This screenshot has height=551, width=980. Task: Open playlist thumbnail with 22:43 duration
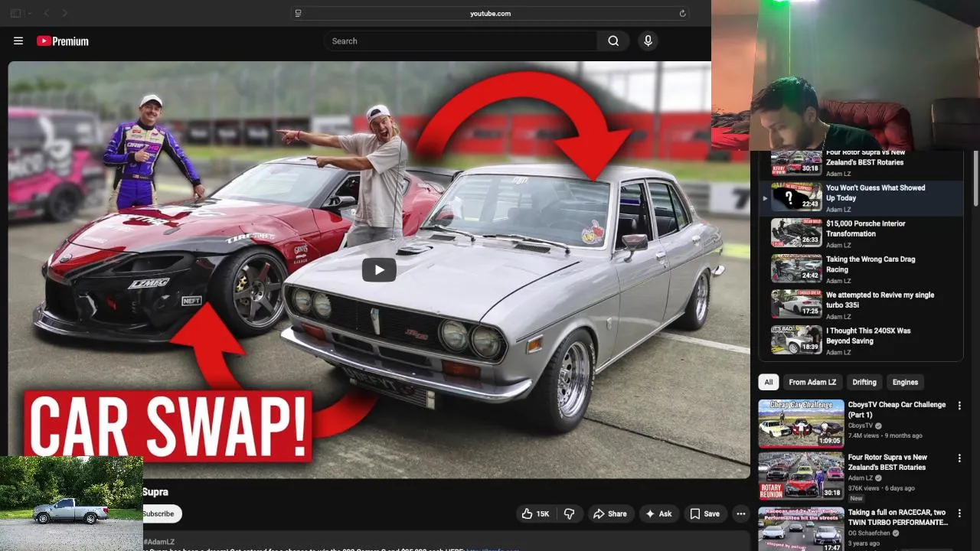[x=796, y=197]
